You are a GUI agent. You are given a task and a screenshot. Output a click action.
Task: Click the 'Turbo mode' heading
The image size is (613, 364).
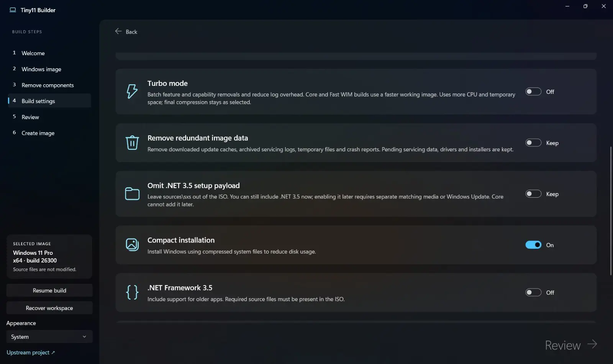click(x=167, y=83)
